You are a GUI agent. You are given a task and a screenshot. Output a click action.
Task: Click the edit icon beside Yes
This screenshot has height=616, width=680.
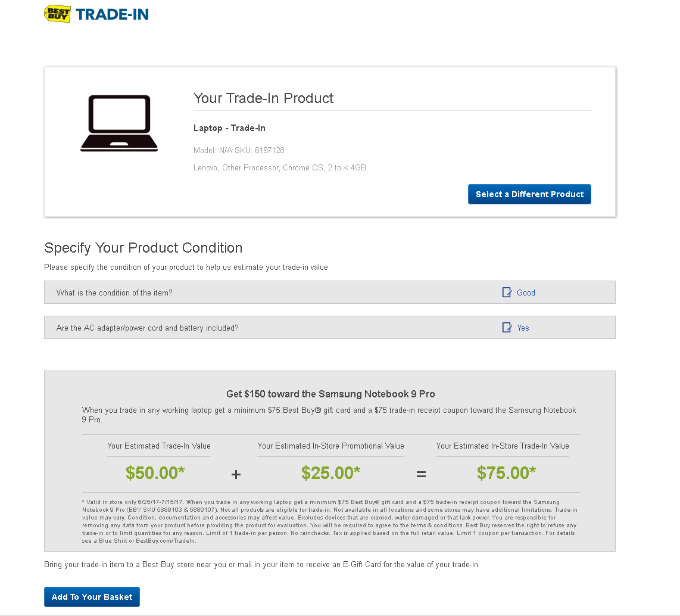click(x=507, y=328)
